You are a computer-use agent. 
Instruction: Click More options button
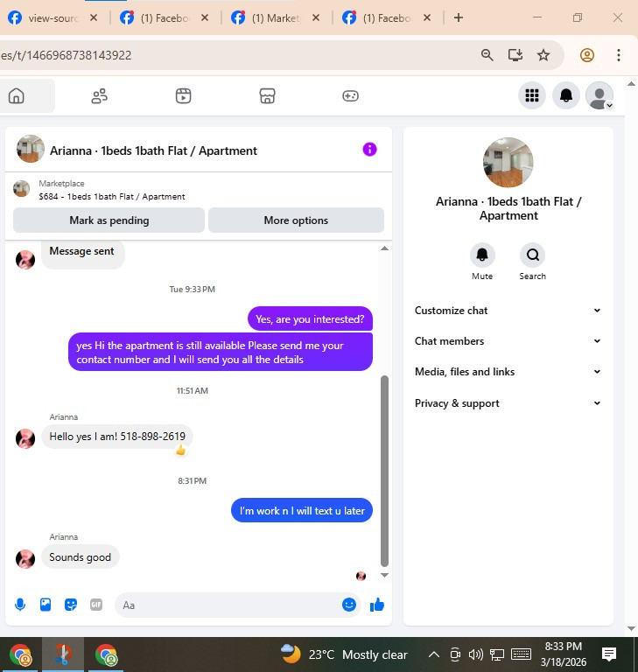(x=296, y=220)
